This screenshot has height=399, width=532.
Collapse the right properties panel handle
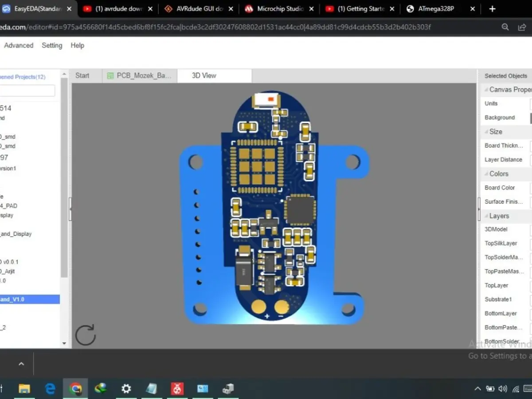coord(478,209)
